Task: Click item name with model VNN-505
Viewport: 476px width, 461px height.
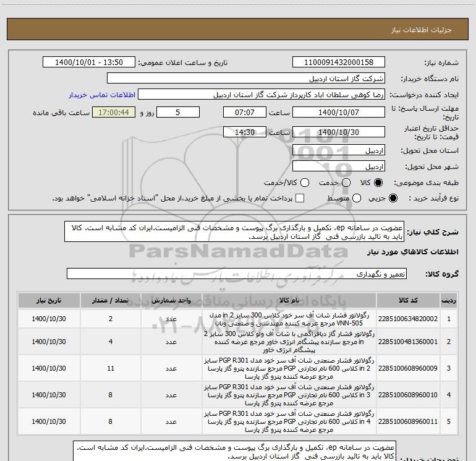Action: tap(289, 319)
